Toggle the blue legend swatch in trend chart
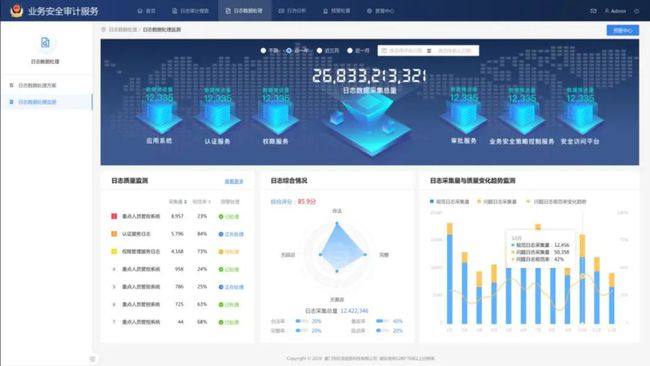 coord(432,201)
